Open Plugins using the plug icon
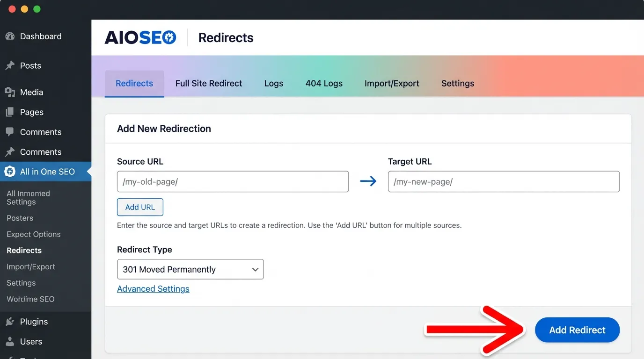The width and height of the screenshot is (644, 359). 10,322
